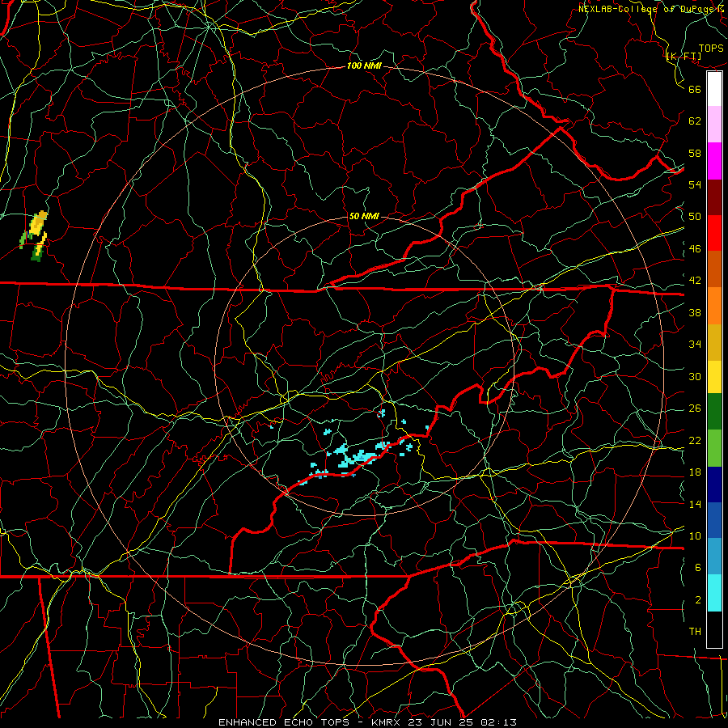Click the white swatch on the tops scale

(714, 89)
